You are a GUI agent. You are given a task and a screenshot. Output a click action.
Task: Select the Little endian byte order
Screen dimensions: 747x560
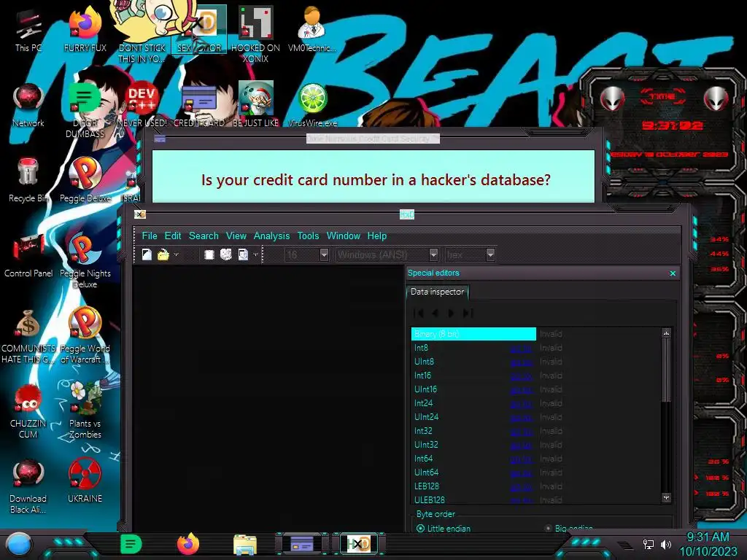(443, 528)
